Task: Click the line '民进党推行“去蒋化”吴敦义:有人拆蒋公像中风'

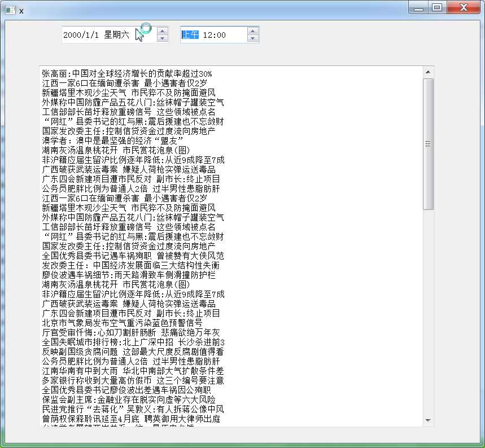Action: (133, 409)
